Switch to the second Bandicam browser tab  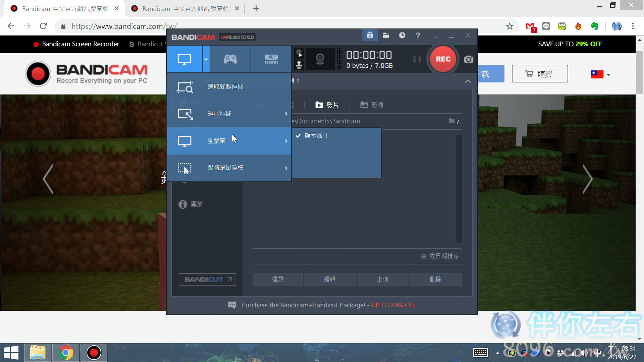(x=185, y=9)
